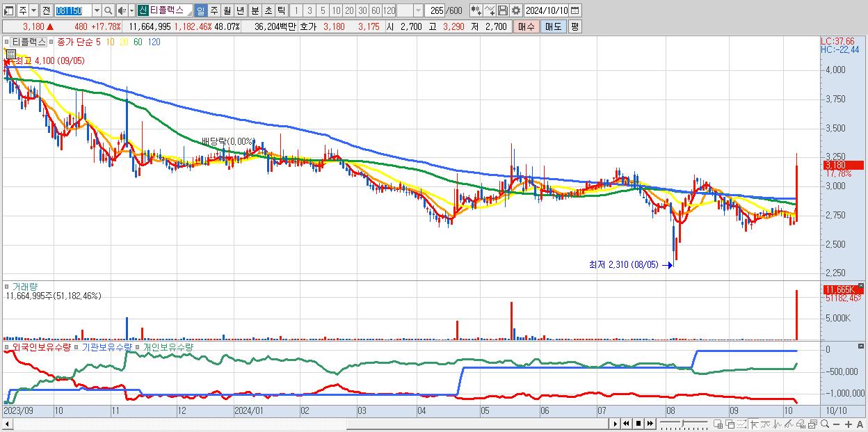Click the rewind button in bottom bar

(626, 424)
